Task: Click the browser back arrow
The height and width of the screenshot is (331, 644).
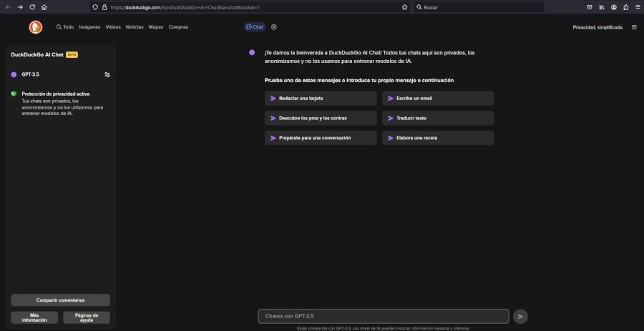Action: (8, 7)
